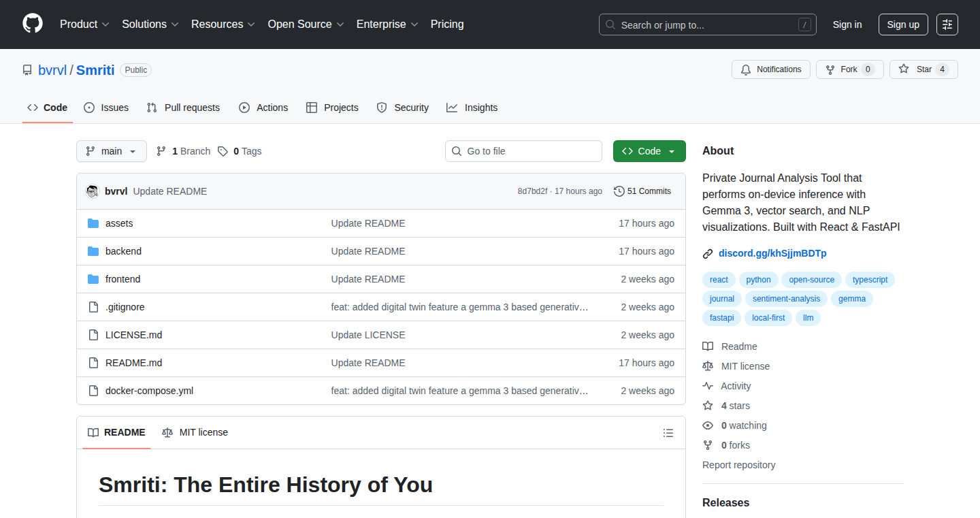Select the react topic tag
980x518 pixels.
(x=719, y=280)
